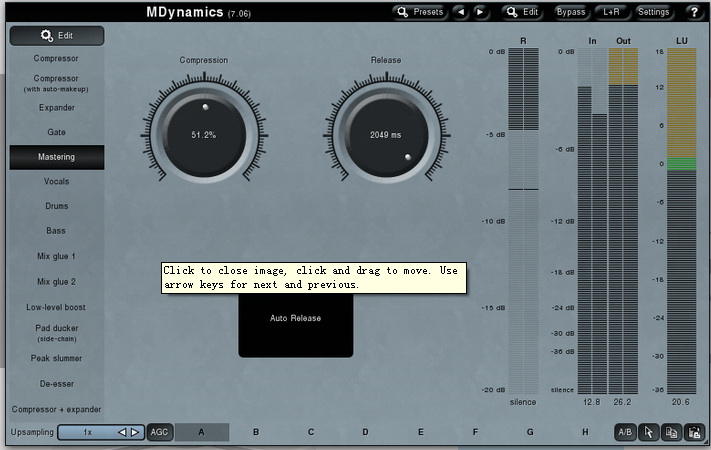Click the sidebar Edit button with gear

57,35
